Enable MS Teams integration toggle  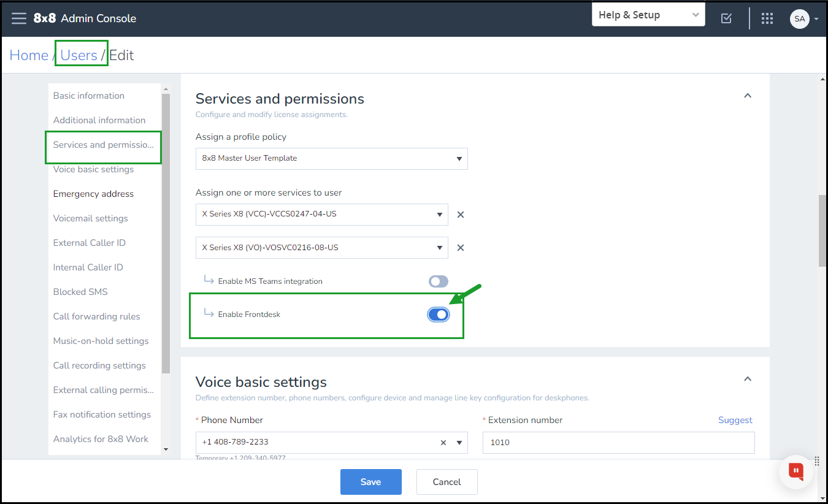439,281
